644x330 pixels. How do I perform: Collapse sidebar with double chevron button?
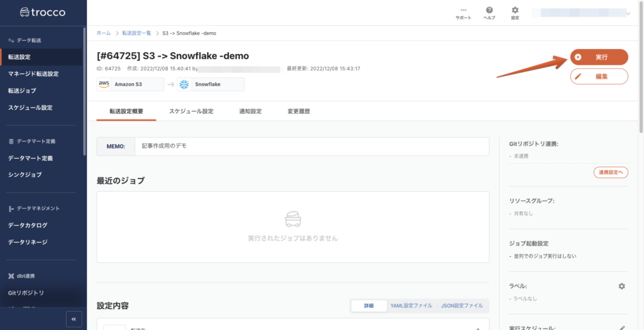[x=74, y=319]
